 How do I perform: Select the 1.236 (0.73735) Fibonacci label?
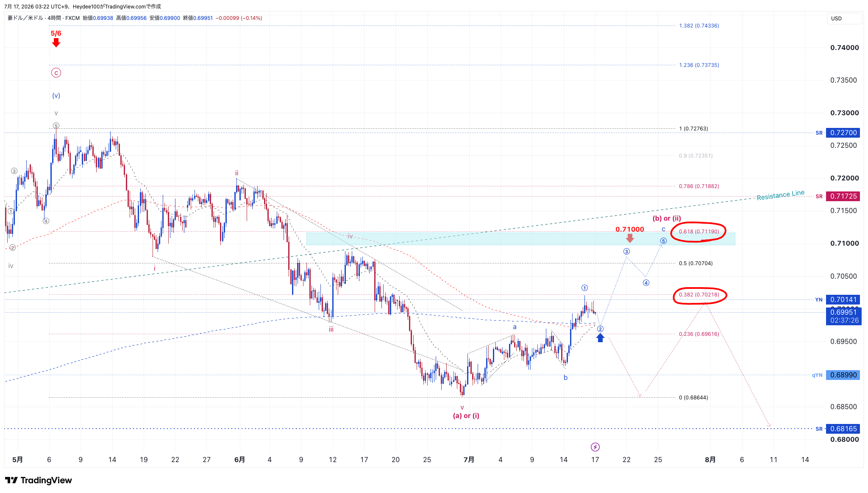[699, 65]
